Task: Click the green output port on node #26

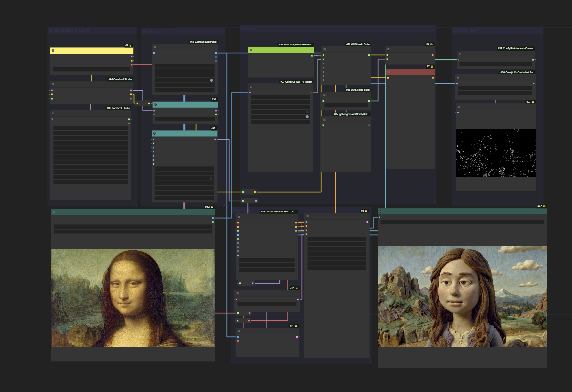Action: tap(312, 56)
